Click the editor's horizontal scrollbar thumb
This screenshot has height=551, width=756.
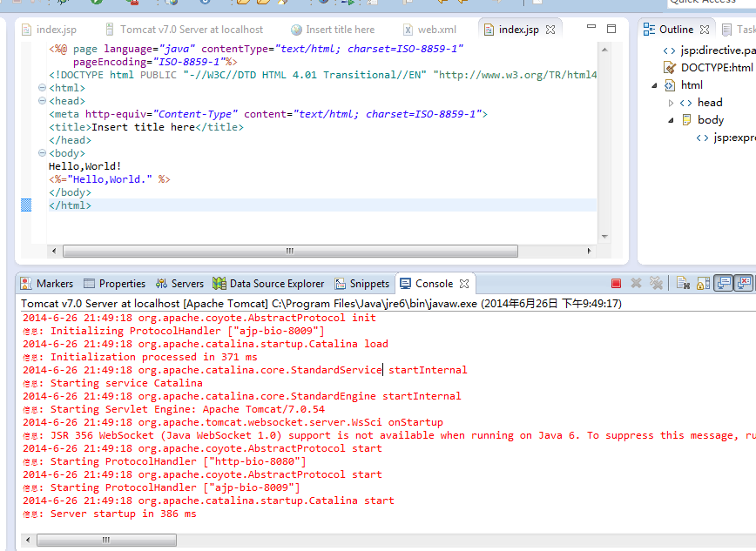290,251
